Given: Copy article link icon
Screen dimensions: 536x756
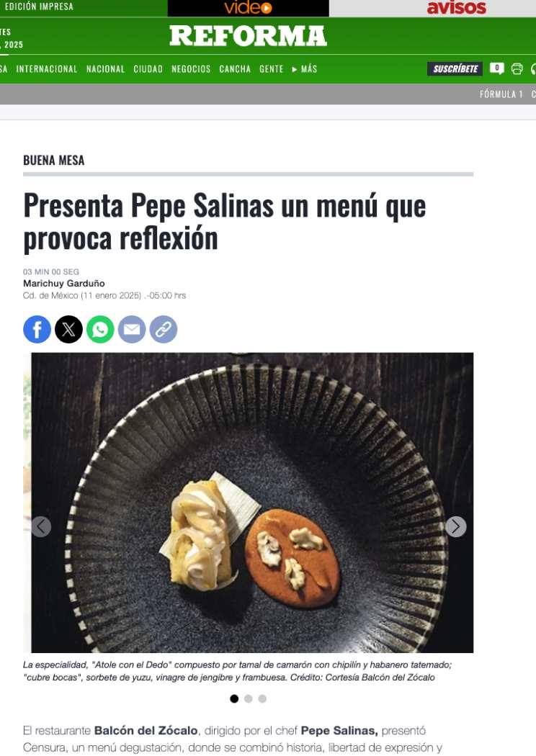Looking at the screenshot, I should [x=164, y=329].
